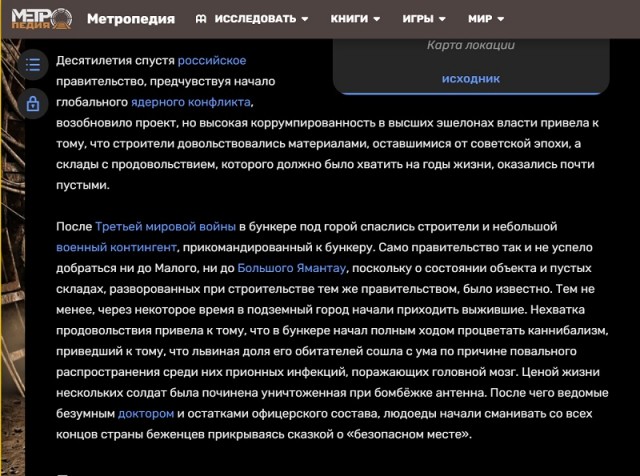Follow the Большого Ямантау link
The width and height of the screenshot is (640, 476).
tap(291, 268)
